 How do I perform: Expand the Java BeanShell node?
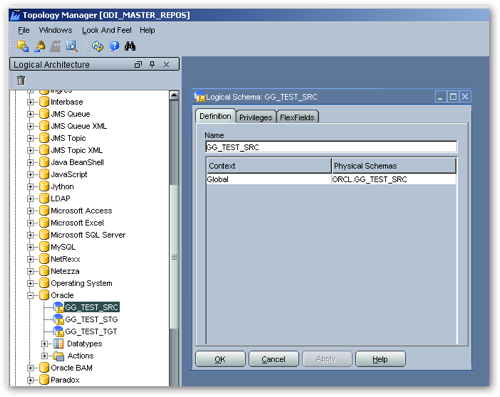31,162
